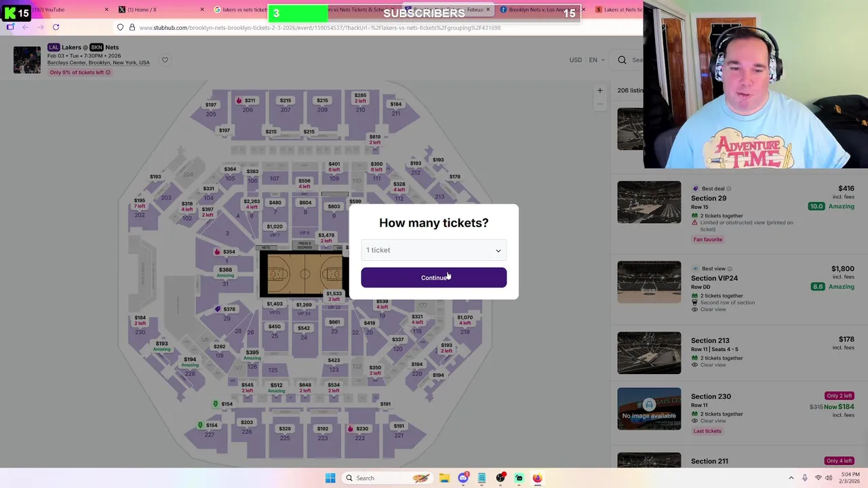The width and height of the screenshot is (868, 488).
Task: Open the Section 29 seat view thumbnail
Action: (x=649, y=202)
